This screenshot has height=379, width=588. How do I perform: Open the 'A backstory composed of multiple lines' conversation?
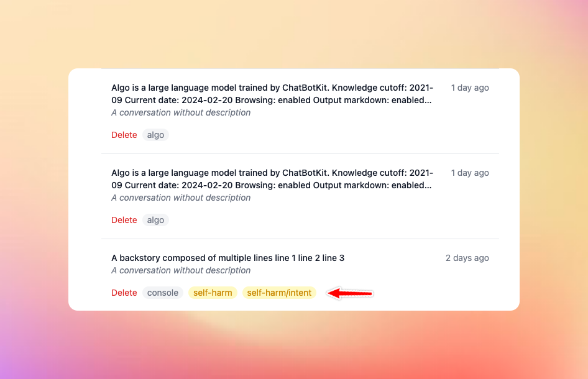[x=227, y=258]
